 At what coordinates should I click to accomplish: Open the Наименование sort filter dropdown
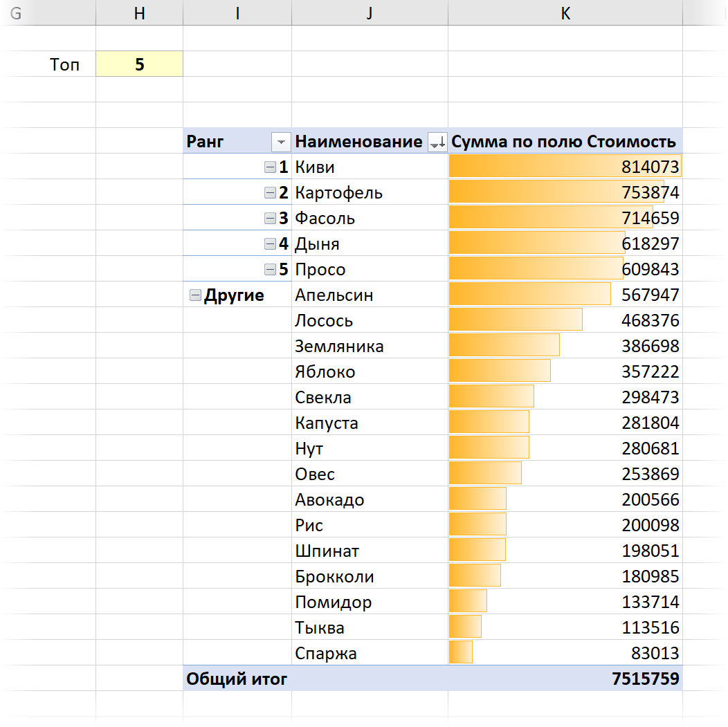[437, 142]
